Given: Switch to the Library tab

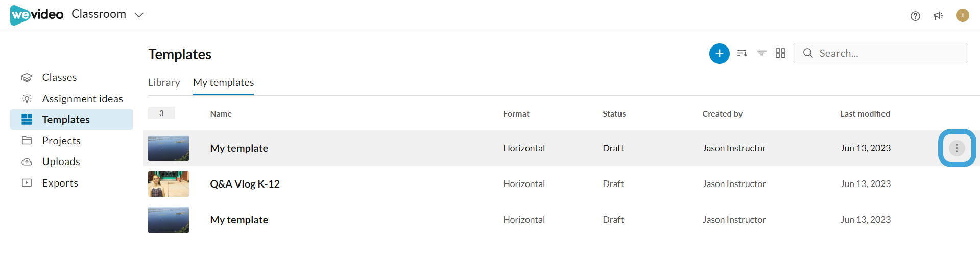Looking at the screenshot, I should (x=164, y=82).
